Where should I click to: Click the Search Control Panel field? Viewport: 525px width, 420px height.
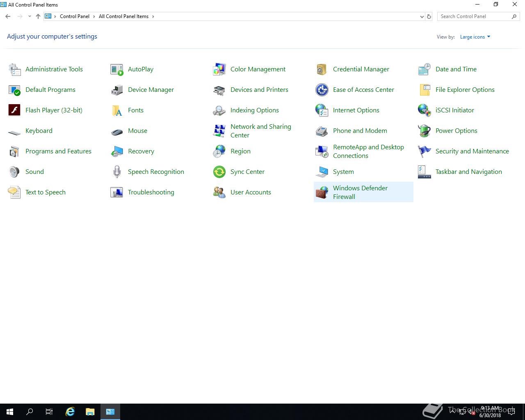point(478,16)
